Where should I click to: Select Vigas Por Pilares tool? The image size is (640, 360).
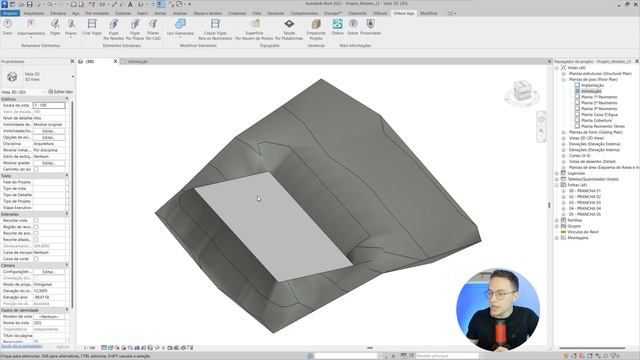click(135, 29)
